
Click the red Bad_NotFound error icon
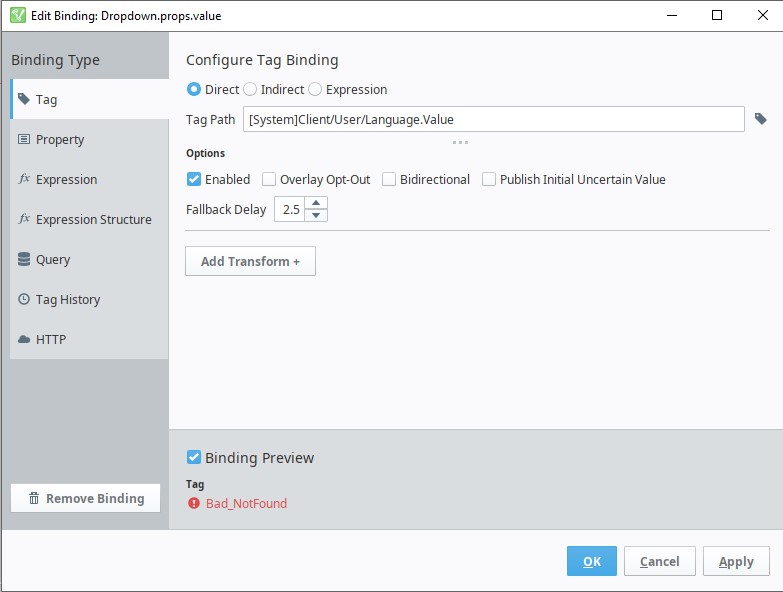(x=194, y=503)
